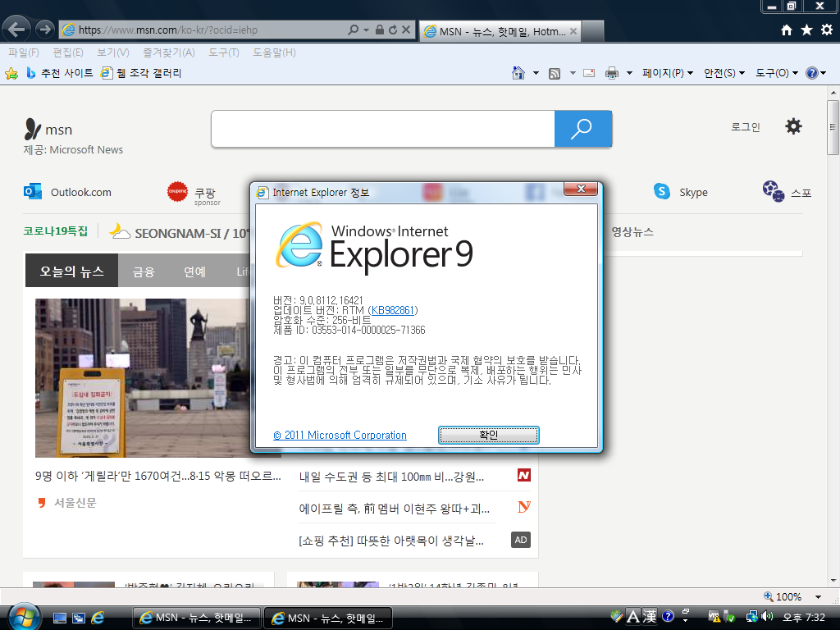The height and width of the screenshot is (630, 840).
Task: Click the RSS feeds icon
Action: (x=555, y=73)
